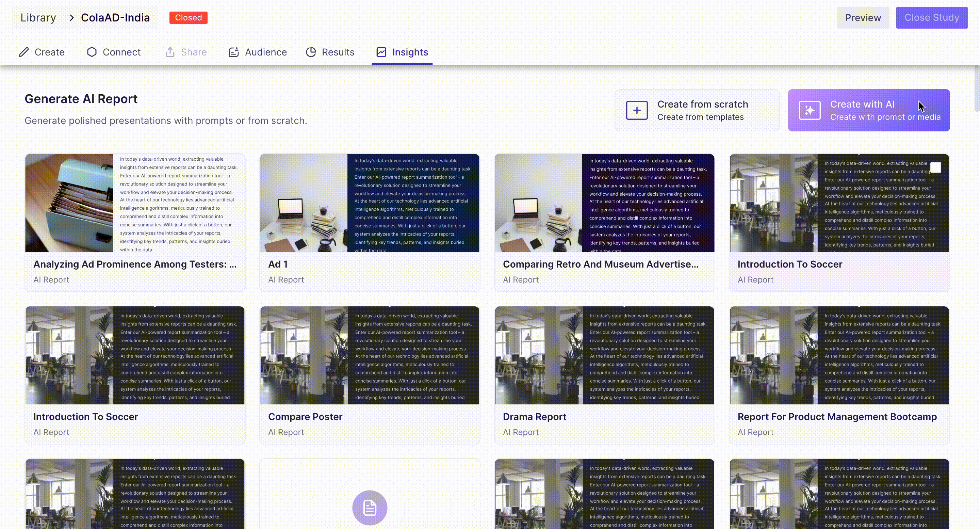
Task: Click the plus icon in Create from scratch
Action: (x=637, y=110)
